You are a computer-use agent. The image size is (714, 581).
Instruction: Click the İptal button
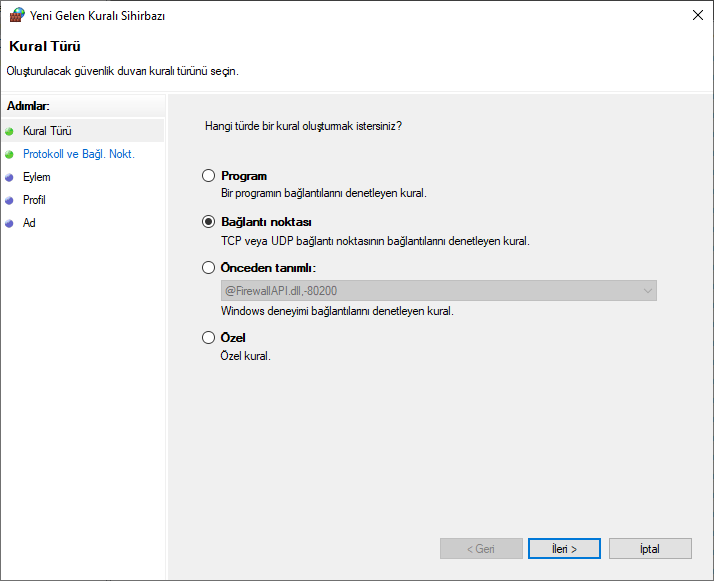(650, 549)
